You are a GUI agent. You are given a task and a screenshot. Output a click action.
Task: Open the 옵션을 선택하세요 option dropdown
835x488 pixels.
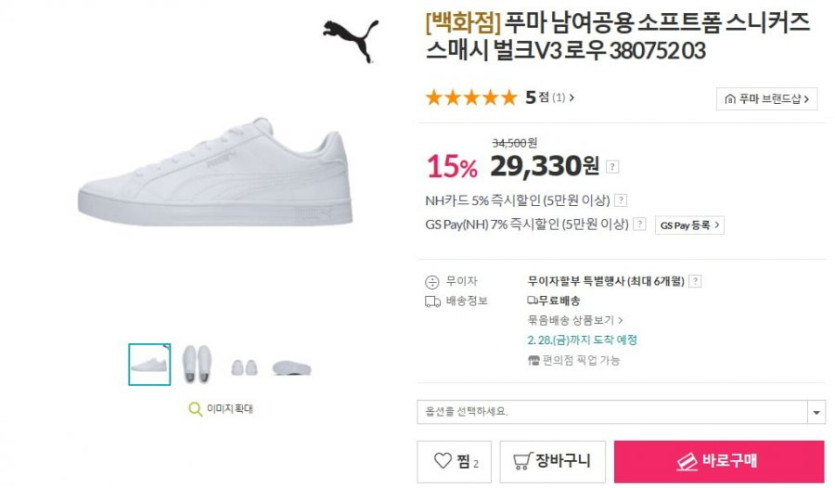click(x=621, y=412)
